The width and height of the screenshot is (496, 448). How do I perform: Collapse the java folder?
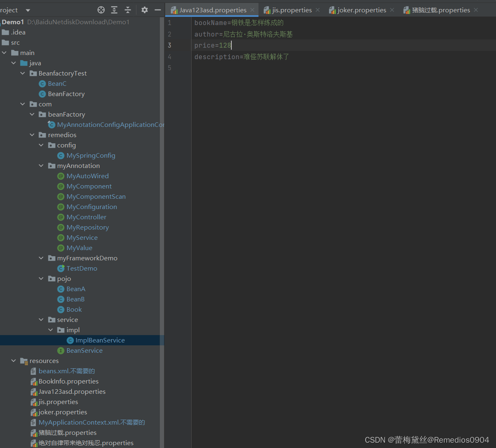click(14, 63)
